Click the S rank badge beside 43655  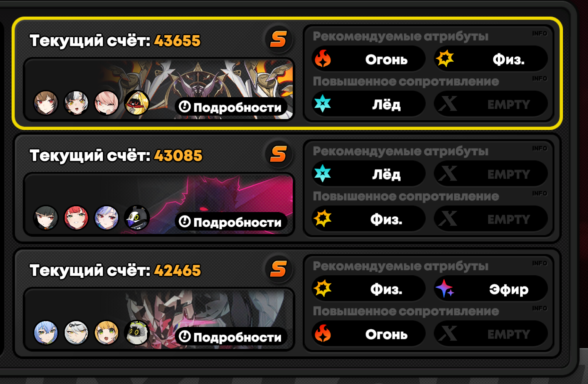(x=278, y=39)
